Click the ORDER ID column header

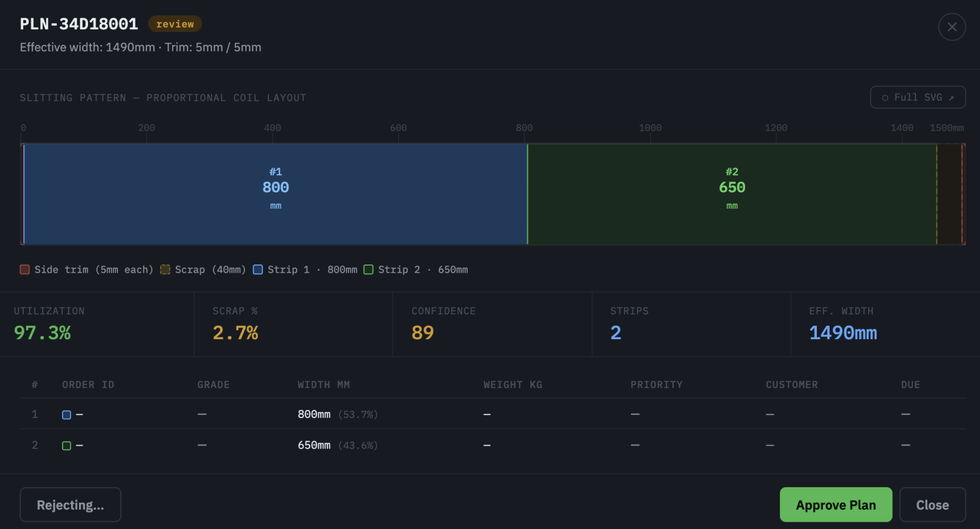click(88, 384)
